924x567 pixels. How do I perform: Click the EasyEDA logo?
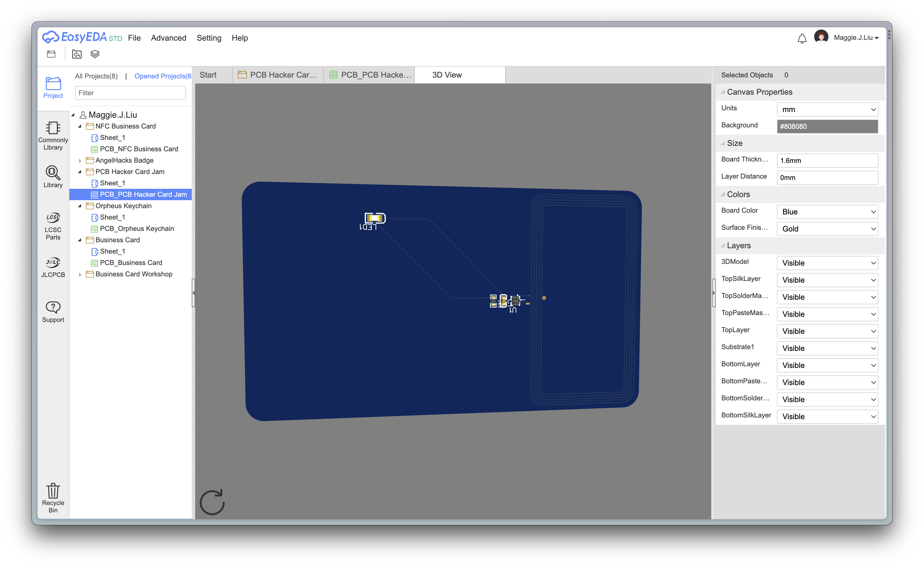point(82,37)
